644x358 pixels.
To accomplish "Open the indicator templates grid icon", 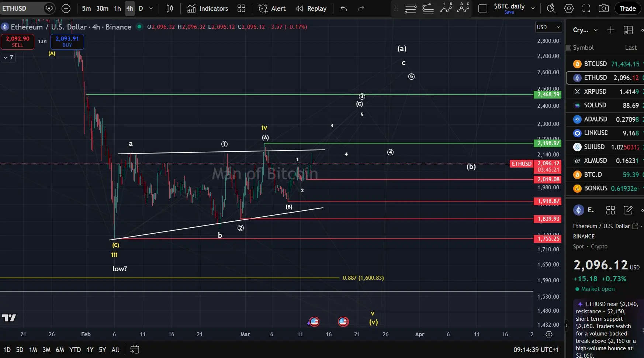I will tap(242, 8).
